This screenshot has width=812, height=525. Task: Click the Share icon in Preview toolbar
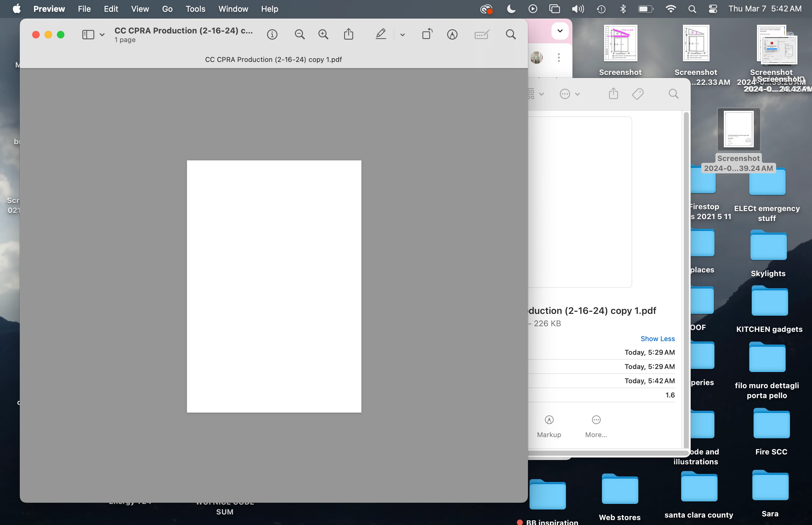pyautogui.click(x=348, y=34)
